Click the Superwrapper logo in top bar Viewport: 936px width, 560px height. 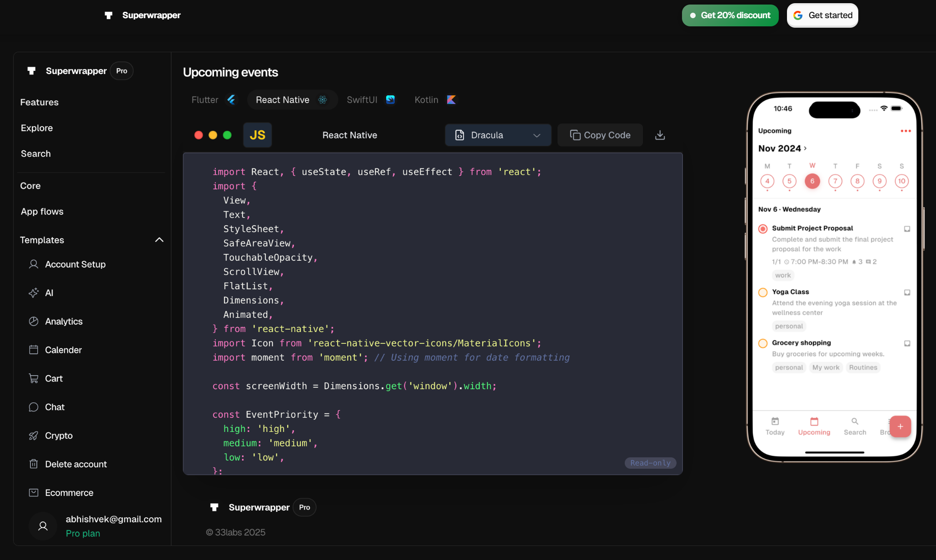(x=142, y=15)
